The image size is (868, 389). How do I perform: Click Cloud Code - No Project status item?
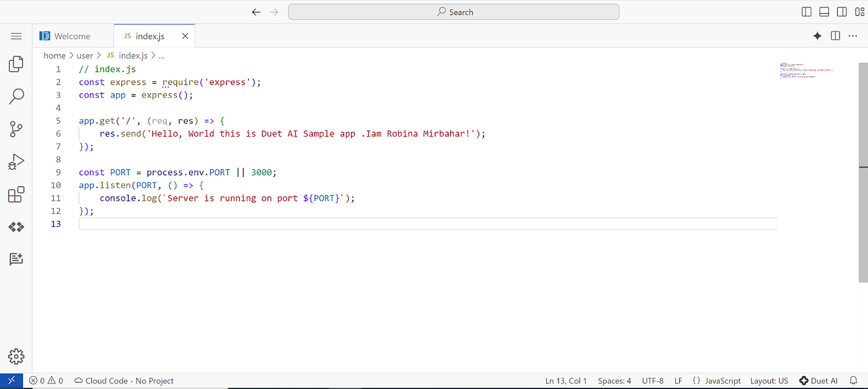(124, 380)
